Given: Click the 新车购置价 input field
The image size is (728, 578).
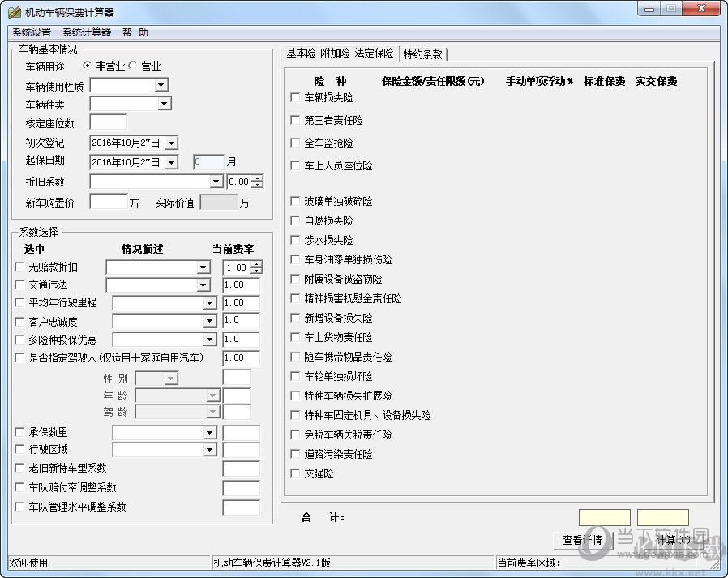Looking at the screenshot, I should tap(108, 202).
